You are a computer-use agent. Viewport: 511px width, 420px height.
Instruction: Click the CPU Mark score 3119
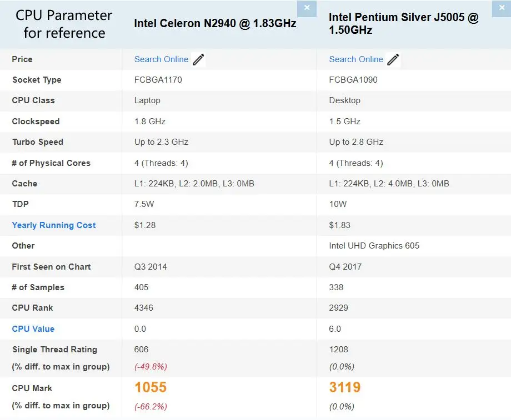point(345,387)
